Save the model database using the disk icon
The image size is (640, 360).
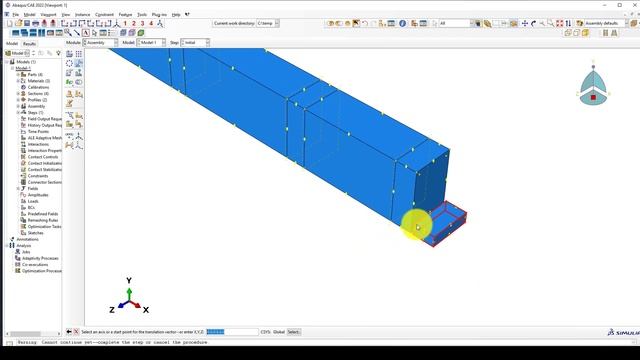(x=27, y=24)
